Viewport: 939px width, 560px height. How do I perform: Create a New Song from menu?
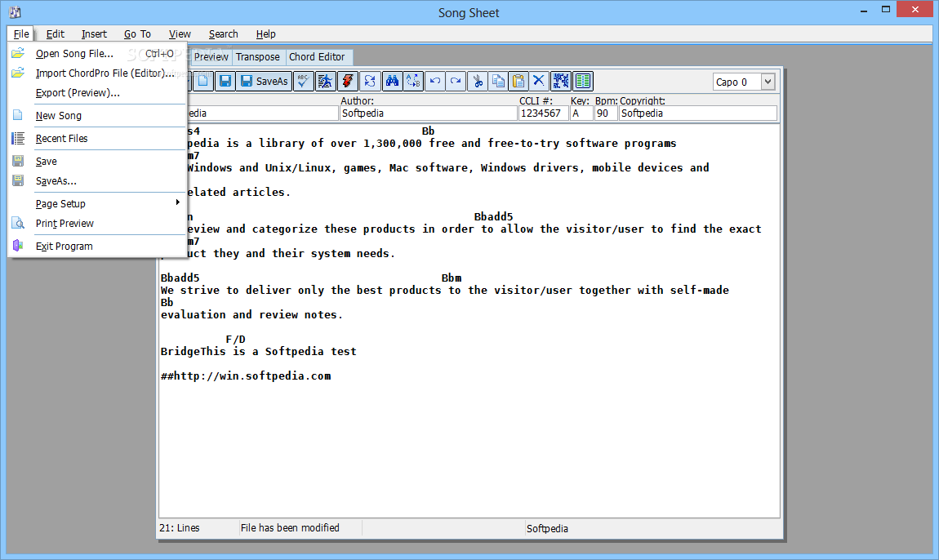pyautogui.click(x=98, y=116)
